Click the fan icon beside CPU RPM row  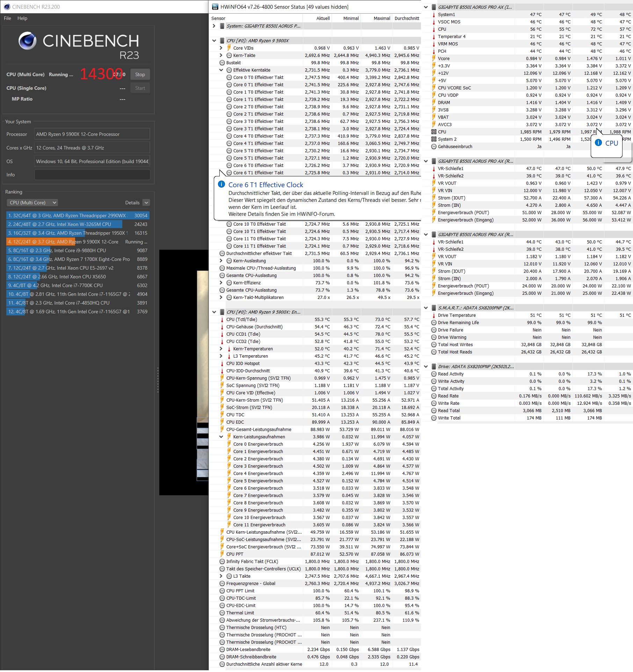tap(434, 132)
